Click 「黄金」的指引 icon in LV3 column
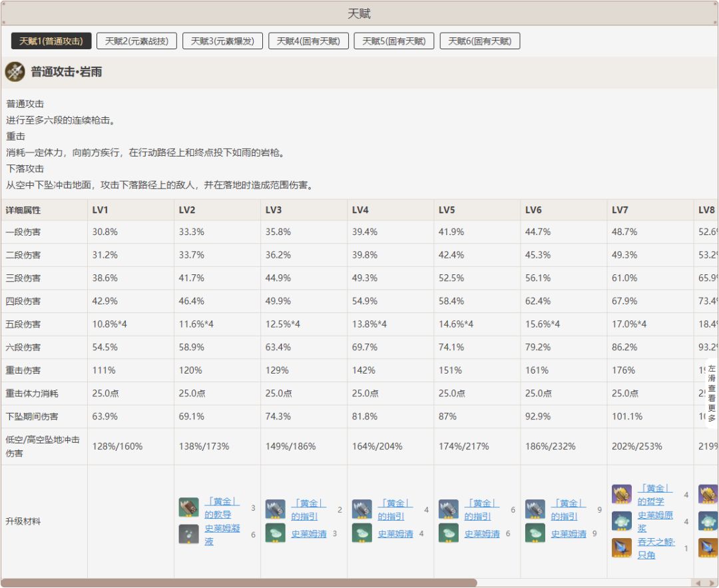The width and height of the screenshot is (719, 588). (275, 509)
